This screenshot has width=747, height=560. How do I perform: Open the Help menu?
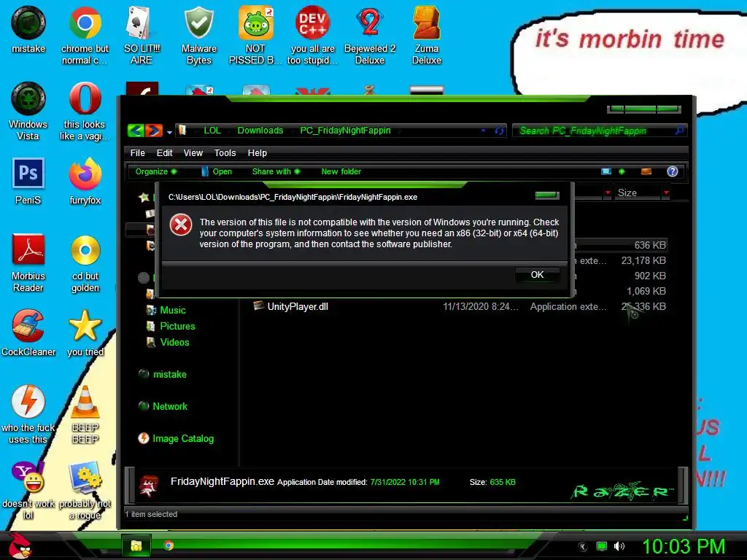[x=258, y=153]
